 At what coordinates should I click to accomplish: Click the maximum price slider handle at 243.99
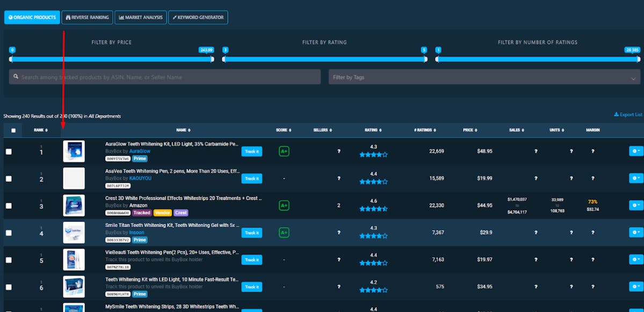pos(212,59)
